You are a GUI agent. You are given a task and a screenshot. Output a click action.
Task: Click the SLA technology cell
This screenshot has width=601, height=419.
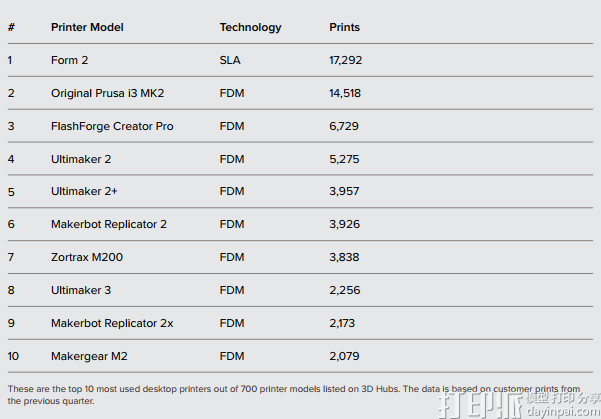[x=230, y=60]
